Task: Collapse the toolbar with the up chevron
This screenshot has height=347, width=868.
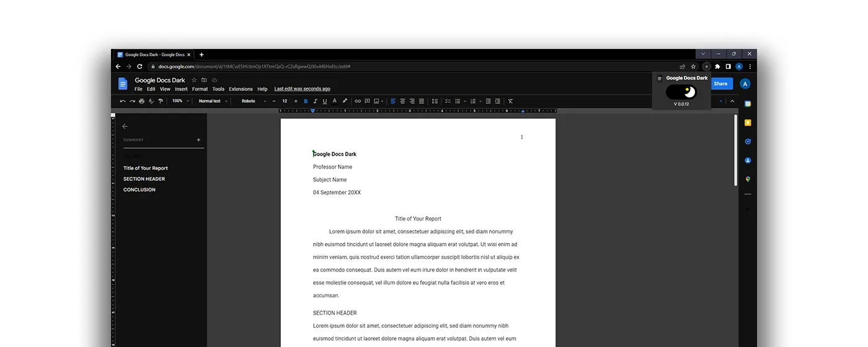Action: click(732, 101)
